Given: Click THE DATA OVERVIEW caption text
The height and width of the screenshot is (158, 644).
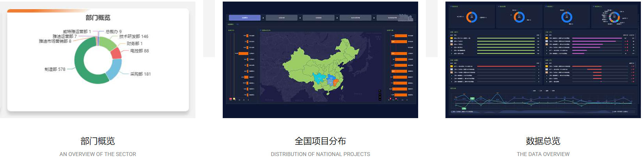Looking at the screenshot, I should (x=543, y=154).
